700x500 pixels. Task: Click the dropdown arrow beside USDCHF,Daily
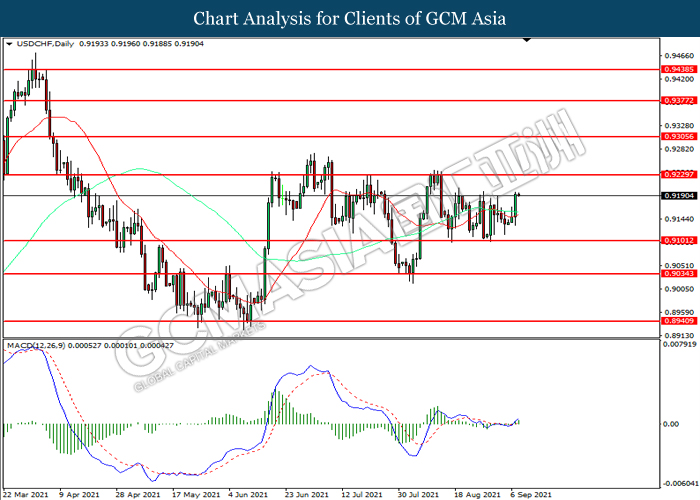(x=9, y=44)
